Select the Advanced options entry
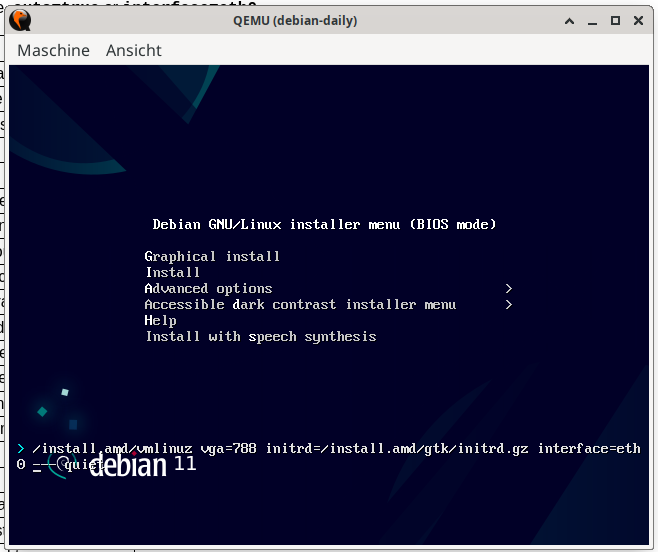 point(208,288)
